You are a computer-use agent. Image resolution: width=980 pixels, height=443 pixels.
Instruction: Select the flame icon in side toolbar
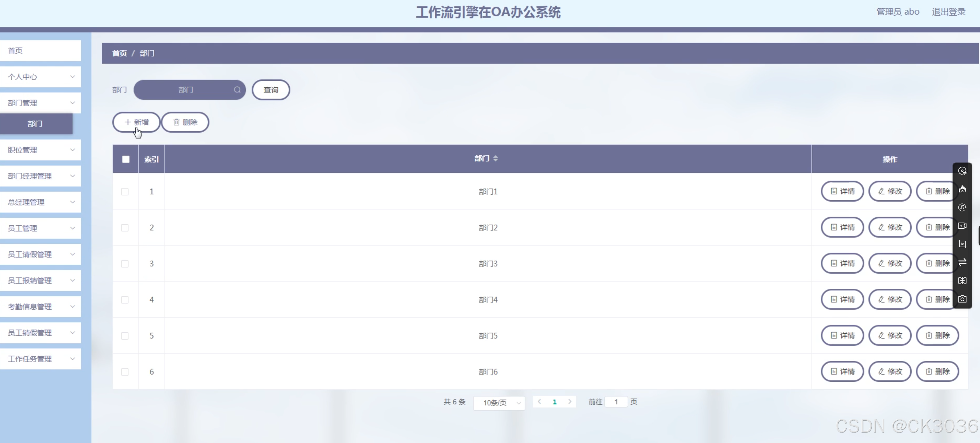tap(963, 189)
